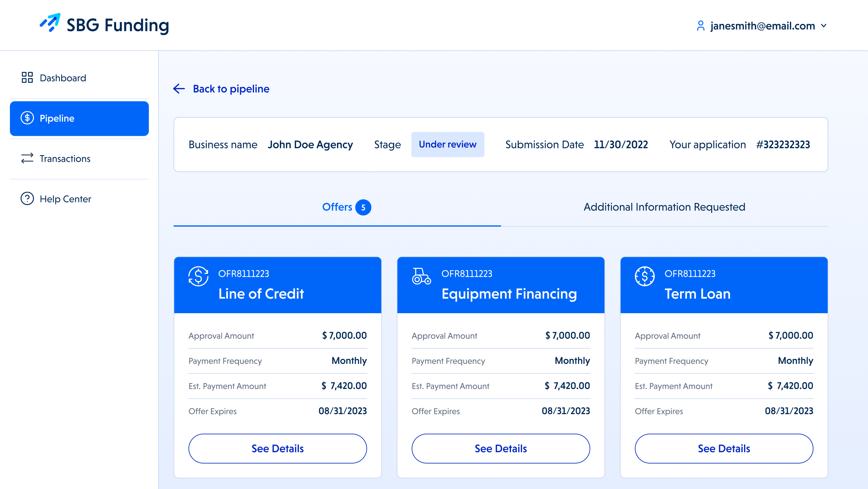Expand the account dropdown chevron
The image size is (868, 489).
click(x=824, y=25)
